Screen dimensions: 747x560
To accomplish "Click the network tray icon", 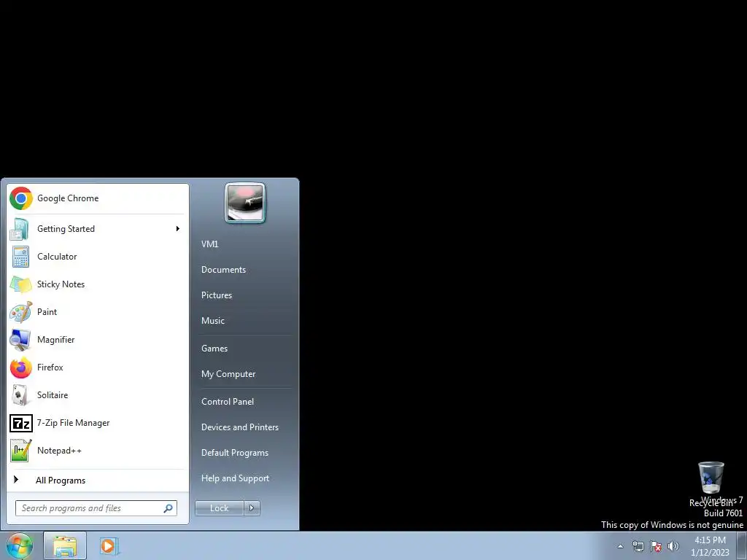I will [x=638, y=546].
